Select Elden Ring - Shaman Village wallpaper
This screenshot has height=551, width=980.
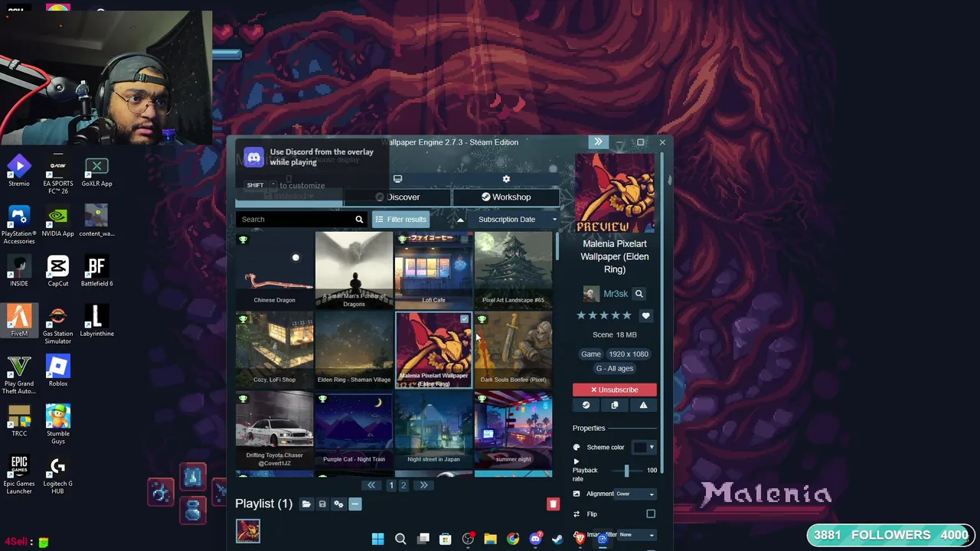[x=354, y=350]
